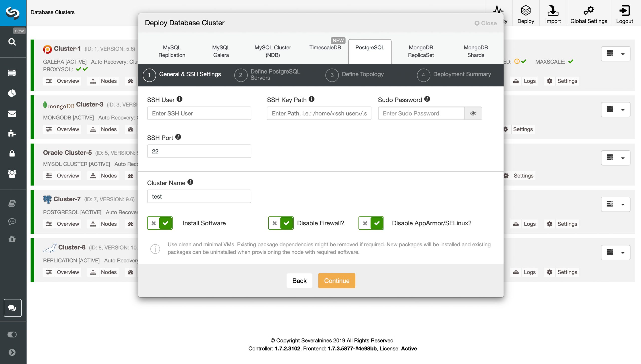Screen dimensions: 641x364
Task: Open the users group icon in sidebar
Action: (12, 173)
